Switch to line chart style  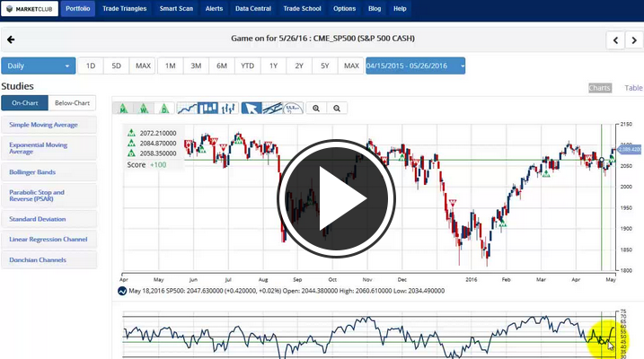click(x=187, y=109)
